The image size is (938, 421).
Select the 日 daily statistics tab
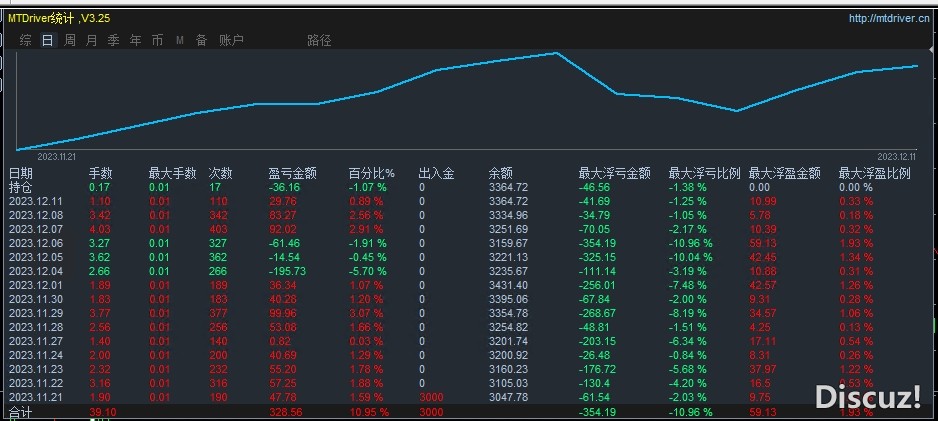tap(47, 41)
